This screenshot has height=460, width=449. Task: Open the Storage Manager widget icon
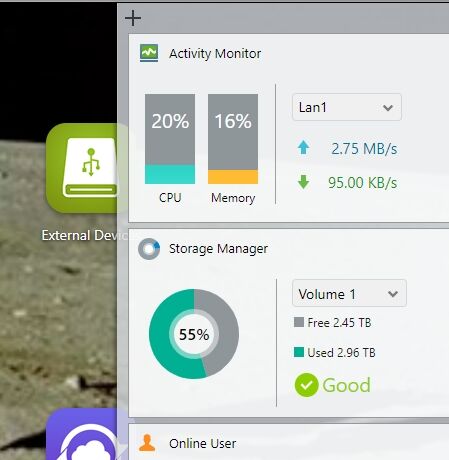[149, 249]
